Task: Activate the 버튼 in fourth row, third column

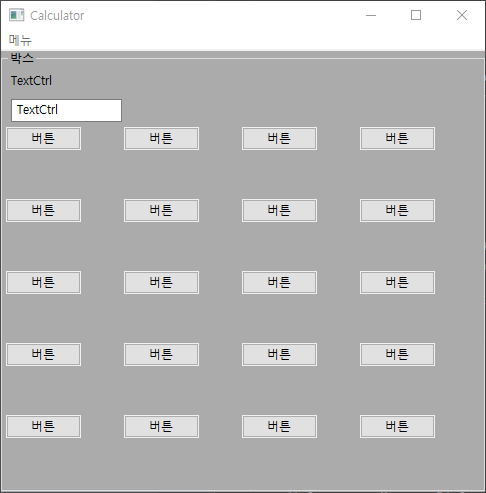Action: coord(279,354)
